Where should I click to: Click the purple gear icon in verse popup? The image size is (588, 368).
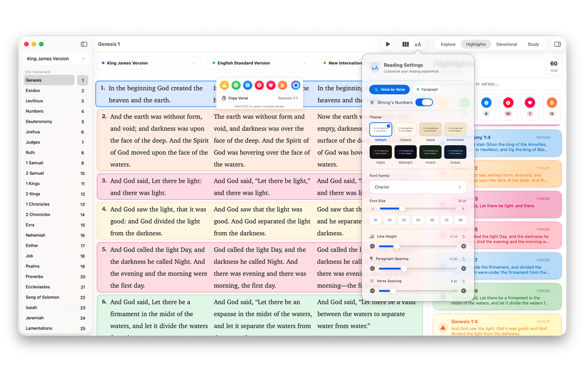[x=296, y=85]
